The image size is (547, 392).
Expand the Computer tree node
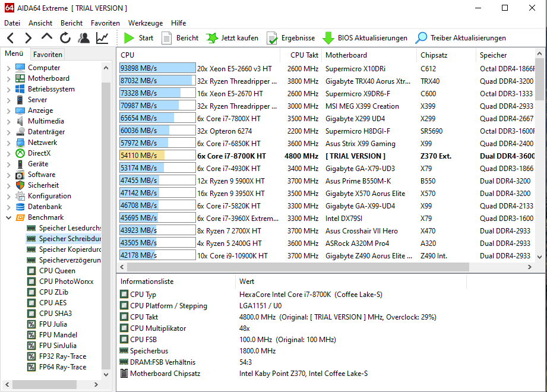pos(9,68)
